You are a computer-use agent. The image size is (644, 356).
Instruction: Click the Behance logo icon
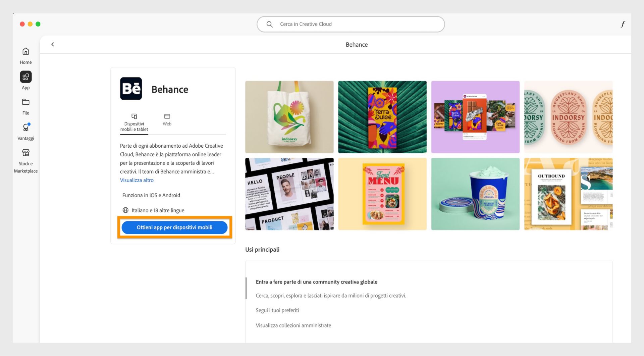[x=131, y=89]
